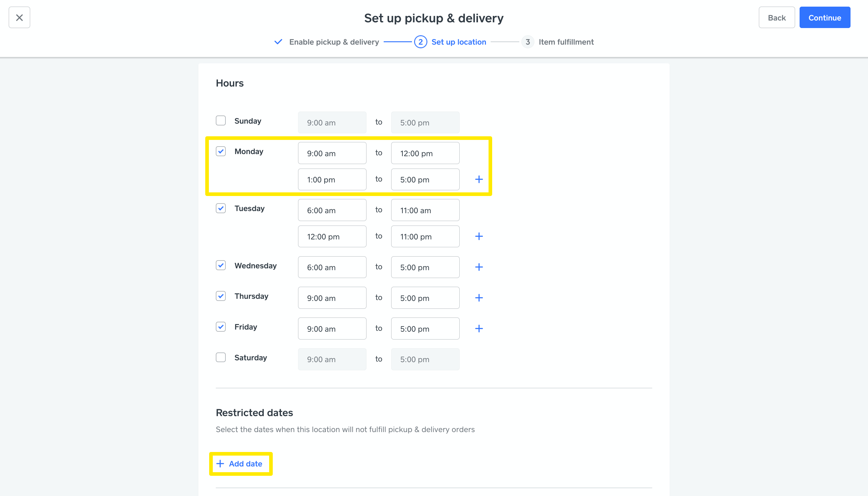The height and width of the screenshot is (496, 868).
Task: Go to Enable pickup & delivery step
Action: (334, 42)
